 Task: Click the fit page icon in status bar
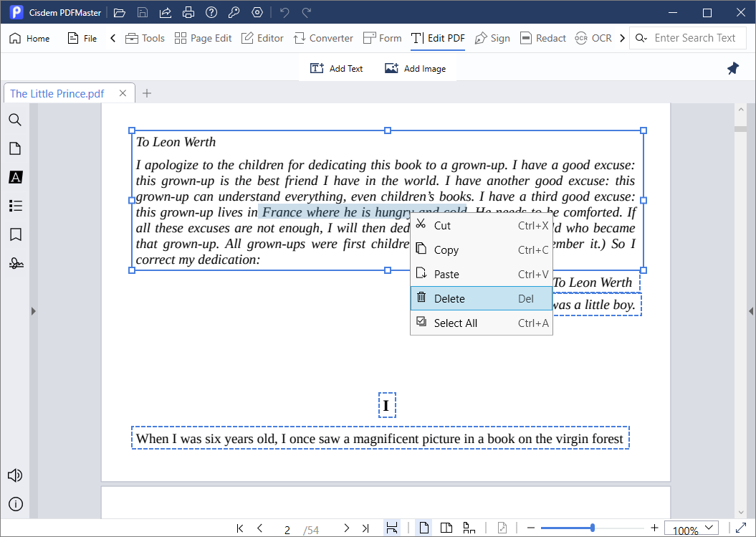click(x=502, y=528)
